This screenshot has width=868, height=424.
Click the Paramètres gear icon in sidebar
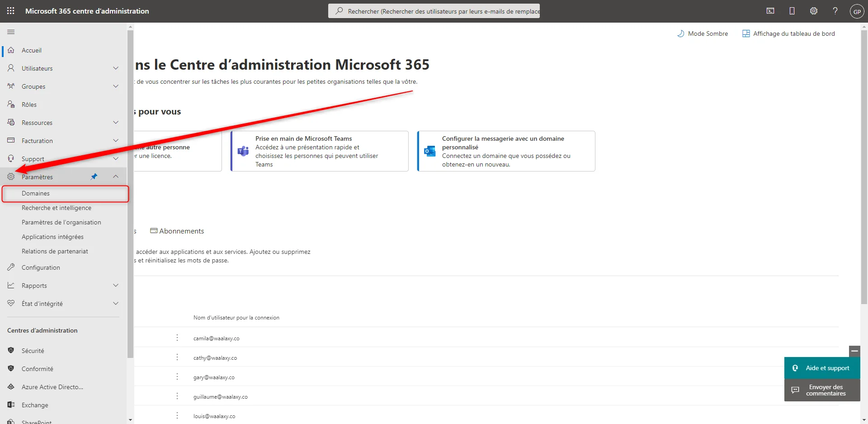click(11, 177)
